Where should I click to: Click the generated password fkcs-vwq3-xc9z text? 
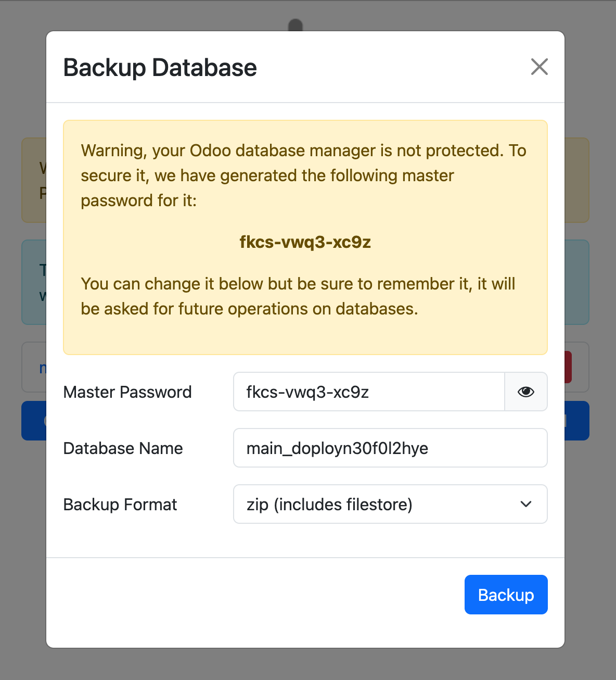(305, 242)
